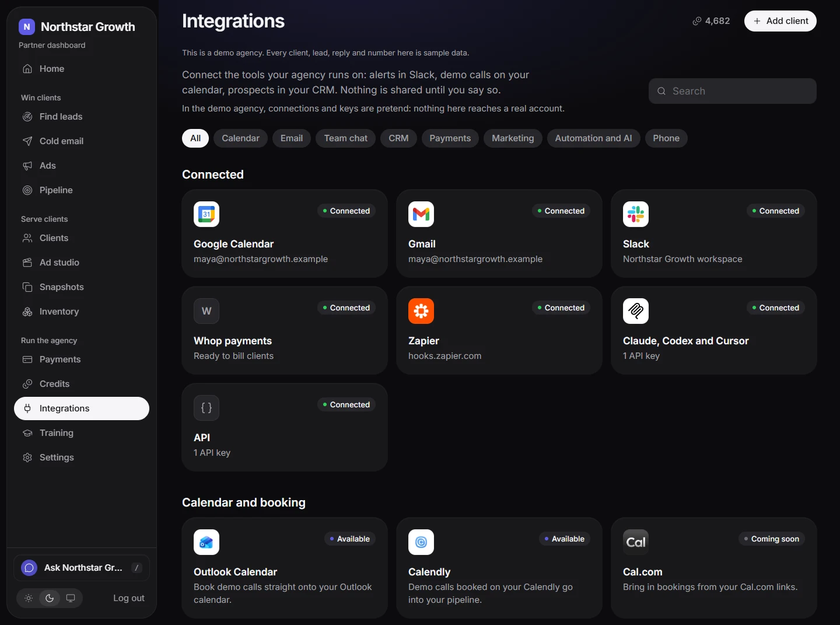Viewport: 840px width, 625px height.
Task: Open Ask Northstar assistant button
Action: [82, 568]
